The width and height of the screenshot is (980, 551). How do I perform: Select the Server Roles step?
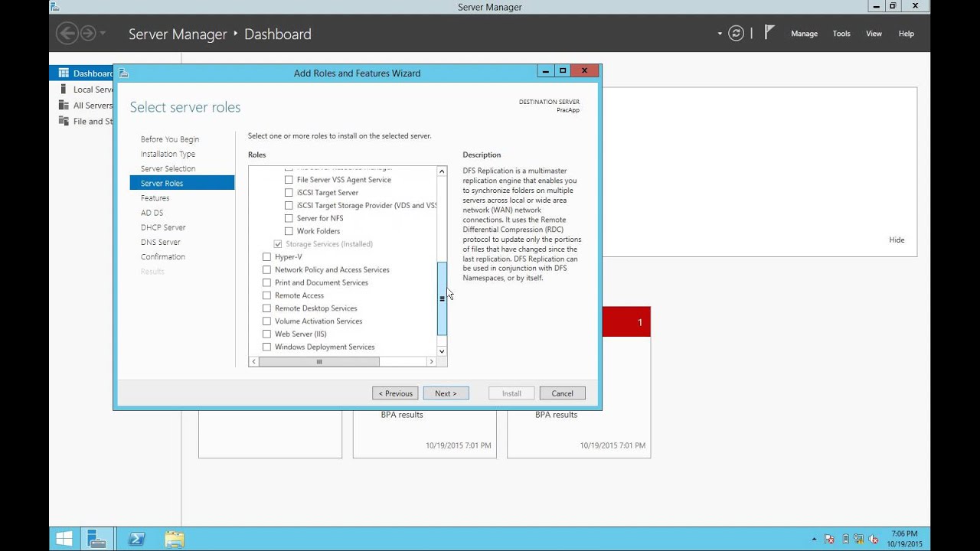[182, 183]
